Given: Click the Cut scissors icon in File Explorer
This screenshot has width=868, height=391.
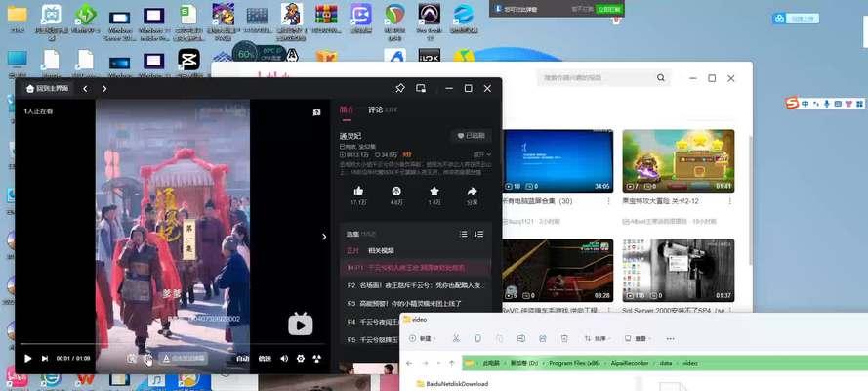Looking at the screenshot, I should [x=456, y=338].
